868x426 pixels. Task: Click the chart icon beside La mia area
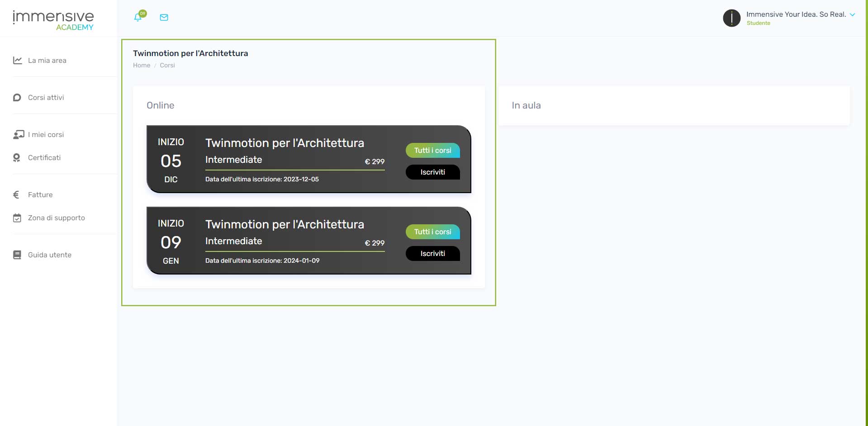18,60
